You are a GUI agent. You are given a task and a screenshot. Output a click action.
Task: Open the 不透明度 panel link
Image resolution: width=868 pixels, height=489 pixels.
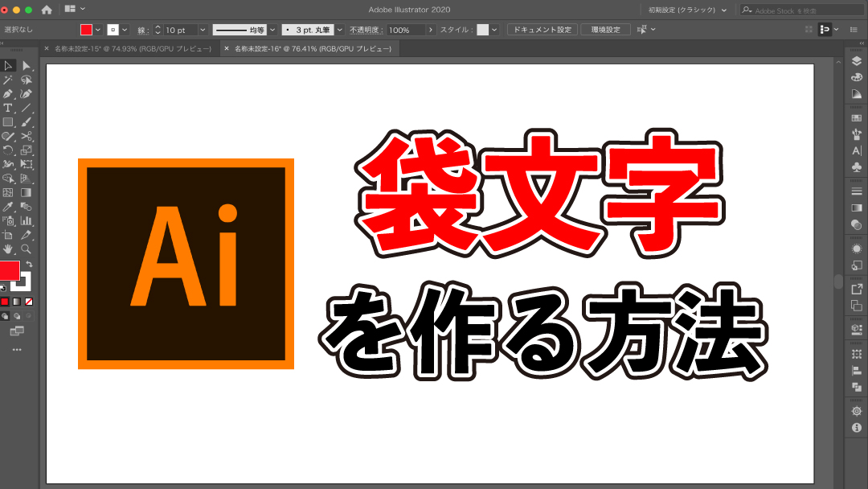pos(365,30)
